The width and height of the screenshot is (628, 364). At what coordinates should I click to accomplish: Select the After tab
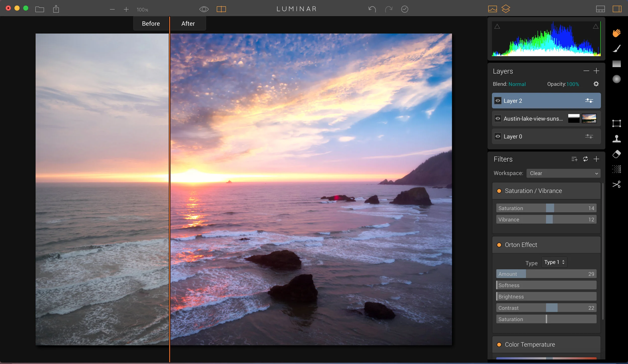point(188,24)
